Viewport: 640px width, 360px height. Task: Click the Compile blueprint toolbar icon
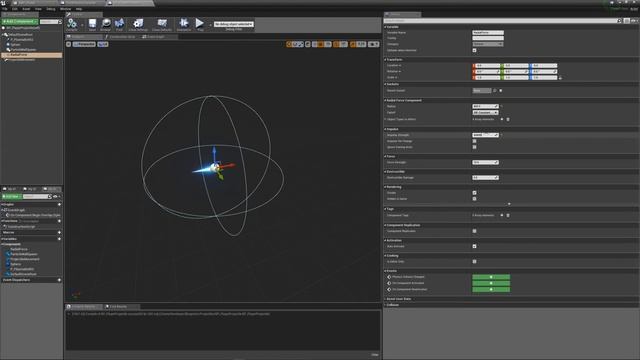[72, 24]
